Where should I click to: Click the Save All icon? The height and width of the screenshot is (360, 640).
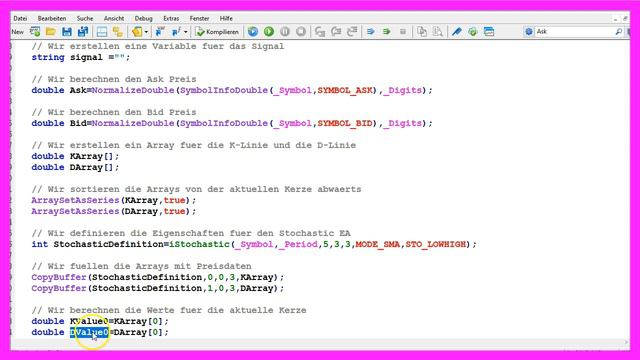click(x=83, y=31)
